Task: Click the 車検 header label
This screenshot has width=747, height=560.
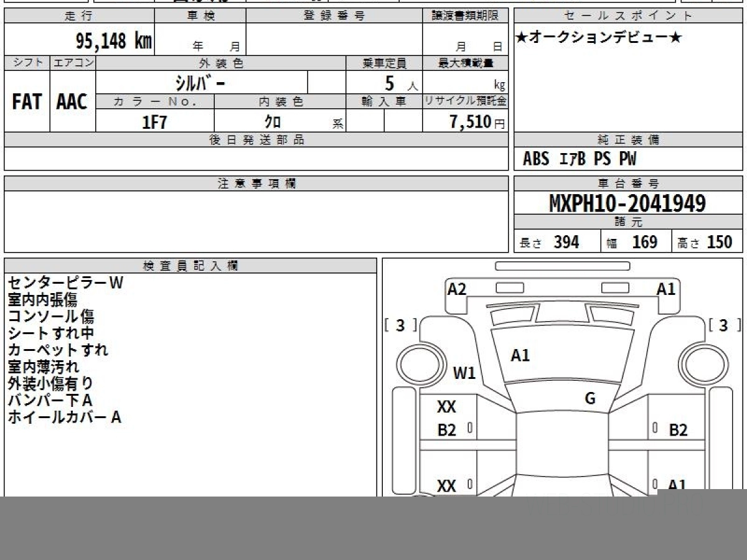Action: pos(200,16)
